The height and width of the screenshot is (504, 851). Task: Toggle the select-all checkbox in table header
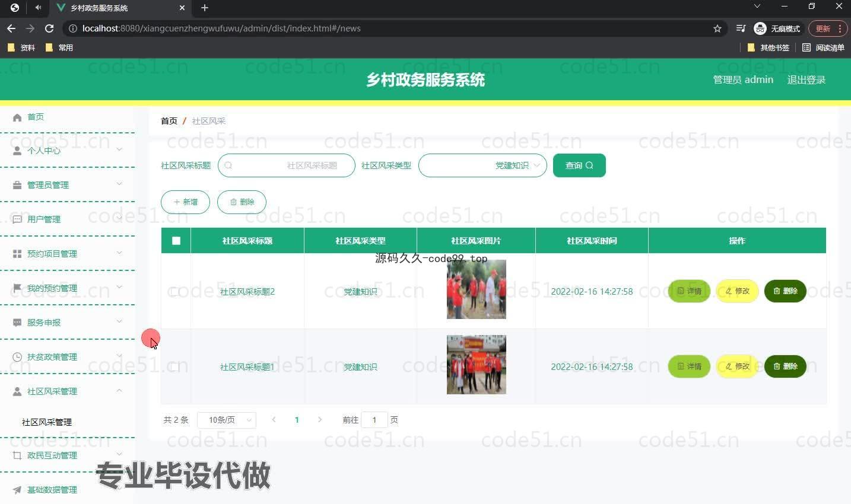point(176,241)
